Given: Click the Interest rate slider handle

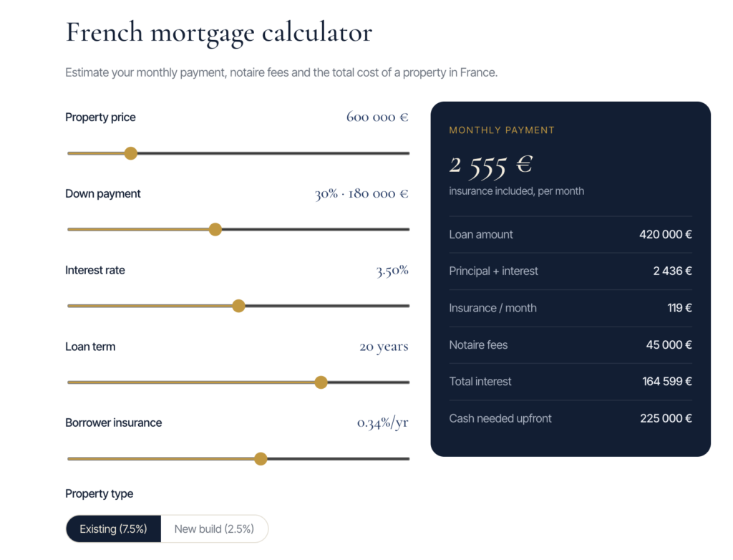Looking at the screenshot, I should coord(238,306).
